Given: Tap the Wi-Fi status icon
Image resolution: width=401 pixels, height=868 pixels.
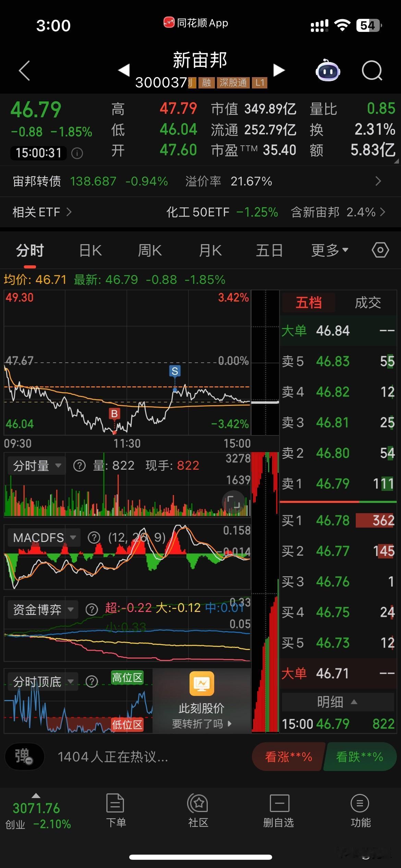Looking at the screenshot, I should point(342,25).
